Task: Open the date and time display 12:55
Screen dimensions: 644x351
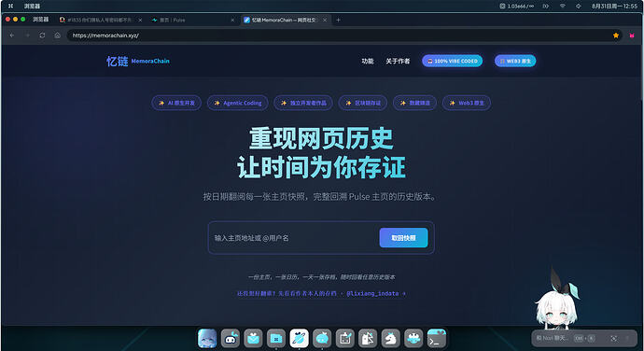Action: 614,7
